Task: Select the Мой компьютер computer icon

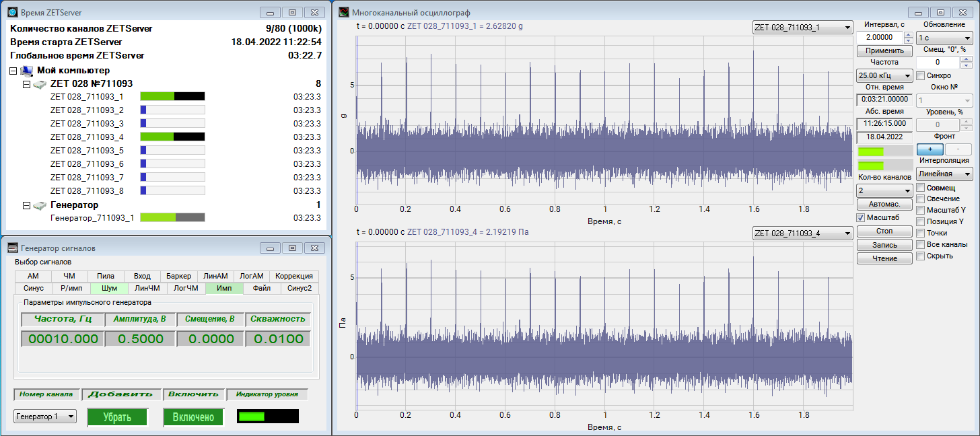Action: (26, 70)
